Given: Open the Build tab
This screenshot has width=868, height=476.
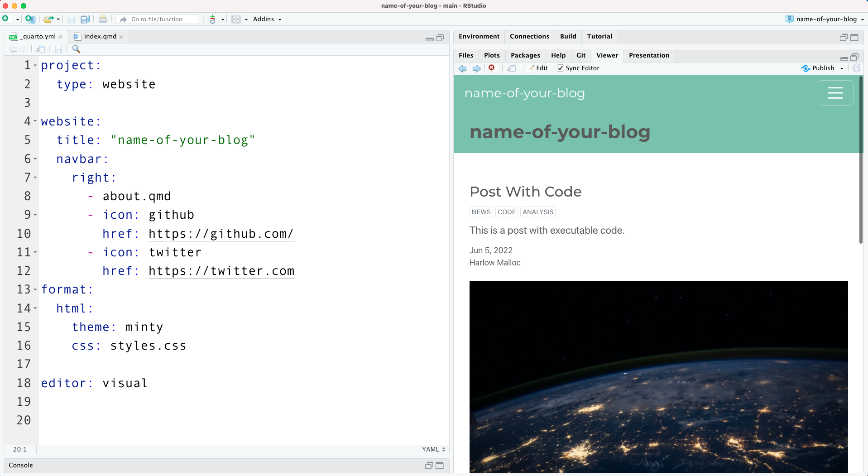Looking at the screenshot, I should 568,36.
